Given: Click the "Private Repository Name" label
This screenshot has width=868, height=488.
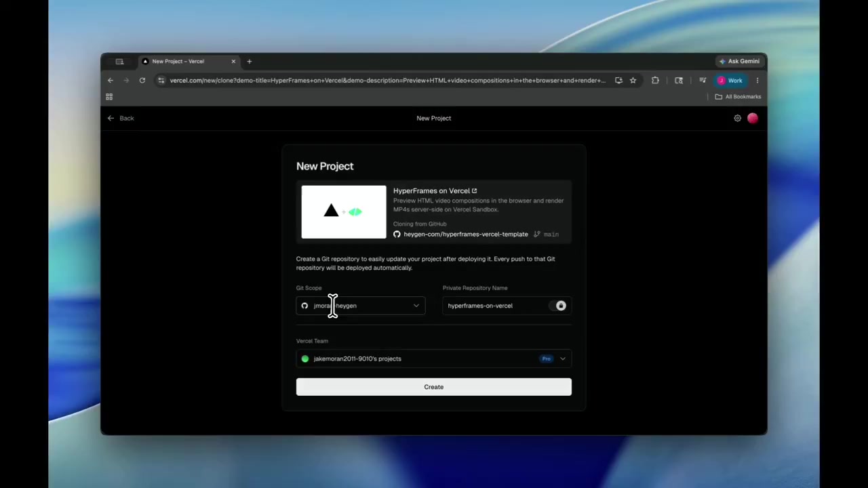Looking at the screenshot, I should point(475,288).
